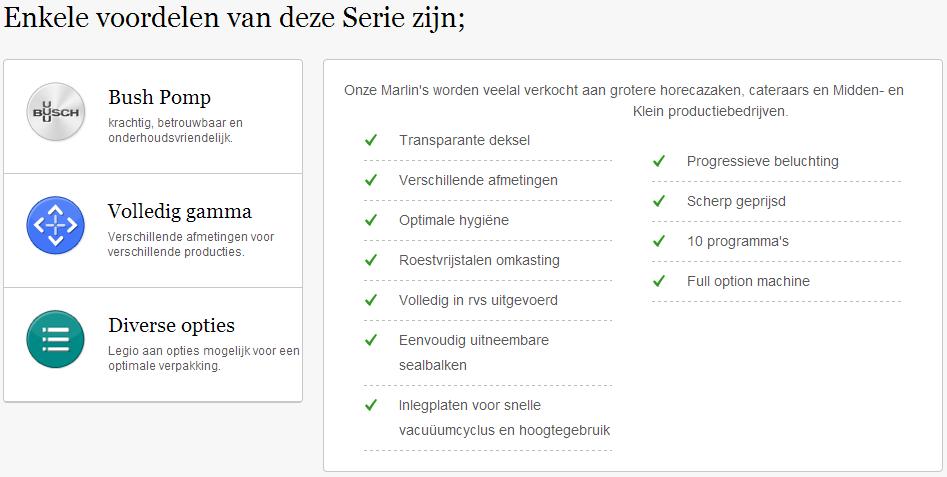This screenshot has height=477, width=947.
Task: Click the Volledig in rvs uitgevoerd item
Action: (x=478, y=300)
